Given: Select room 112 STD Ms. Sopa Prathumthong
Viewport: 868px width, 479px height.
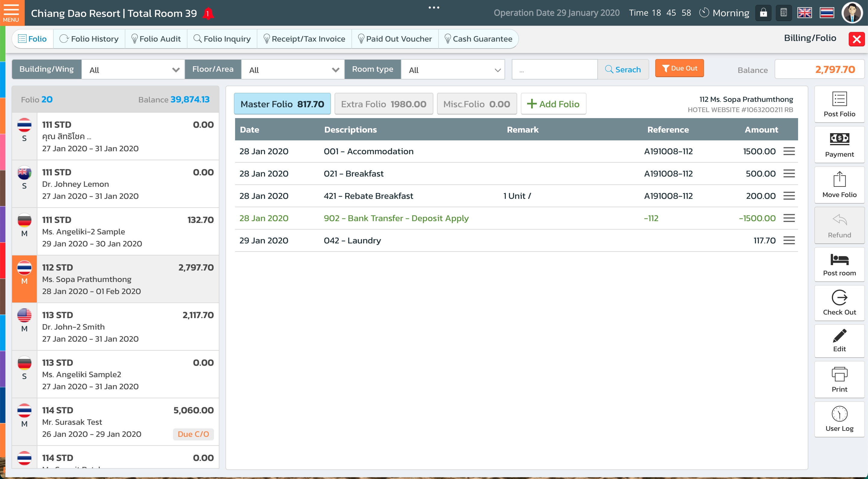Looking at the screenshot, I should coord(115,279).
